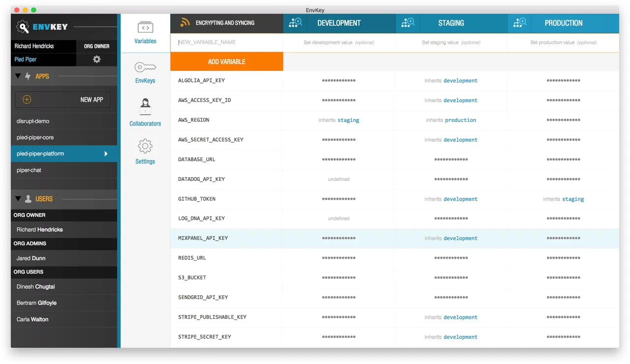This screenshot has height=364, width=630.
Task: Click the ADD VARIABLE button
Action: pos(227,61)
